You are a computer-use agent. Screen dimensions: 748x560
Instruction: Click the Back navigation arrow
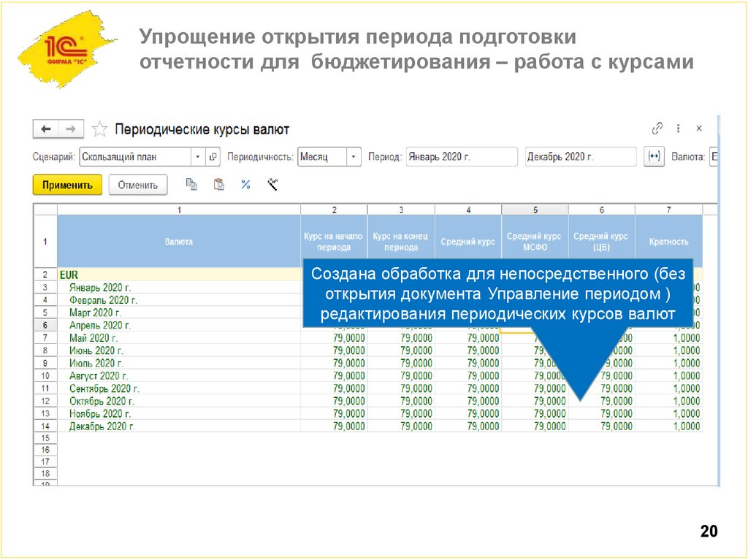click(x=45, y=129)
